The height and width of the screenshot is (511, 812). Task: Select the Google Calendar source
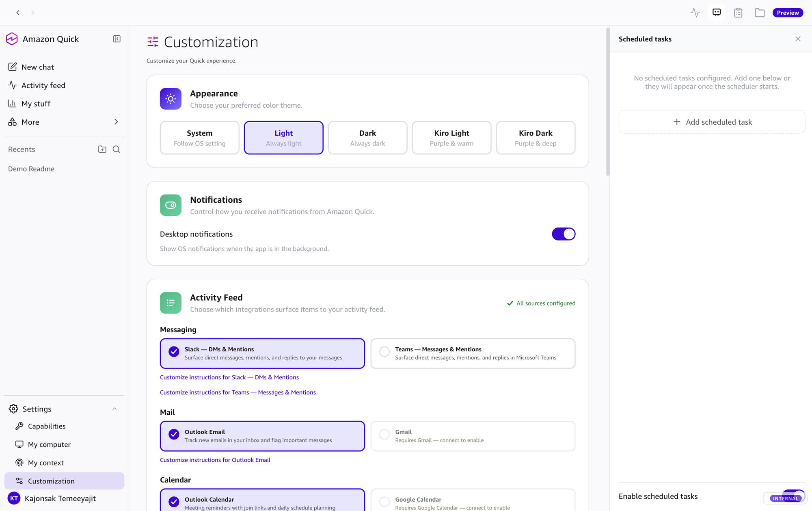(473, 500)
